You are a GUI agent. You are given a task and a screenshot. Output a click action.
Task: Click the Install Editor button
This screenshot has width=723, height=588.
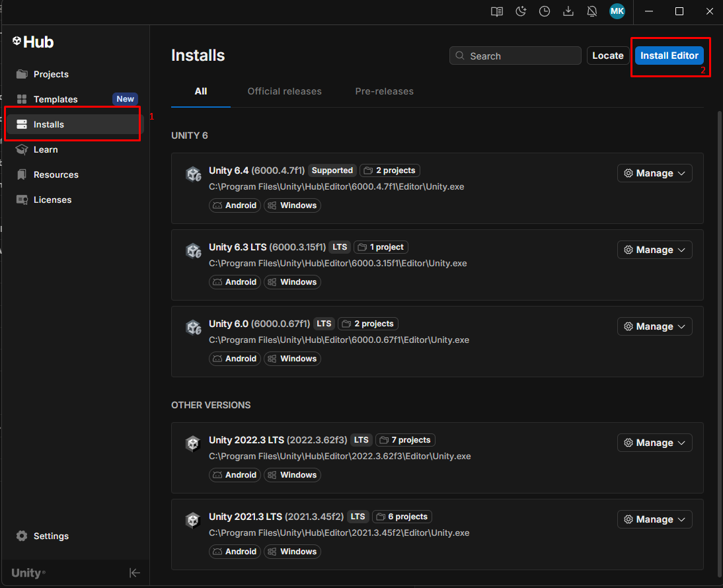pyautogui.click(x=669, y=55)
